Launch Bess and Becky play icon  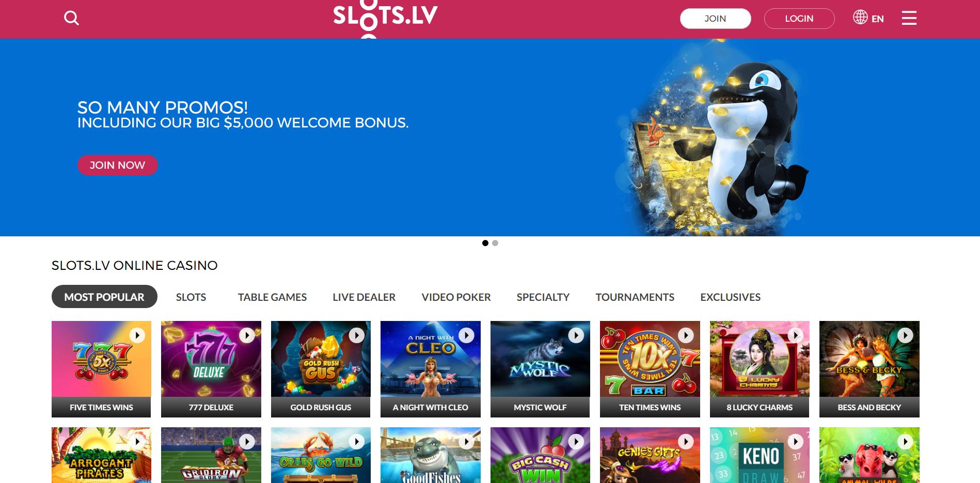905,335
